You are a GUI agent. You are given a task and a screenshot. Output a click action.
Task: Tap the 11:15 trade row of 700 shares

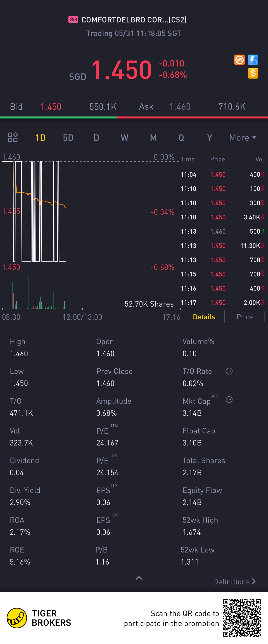click(x=222, y=274)
